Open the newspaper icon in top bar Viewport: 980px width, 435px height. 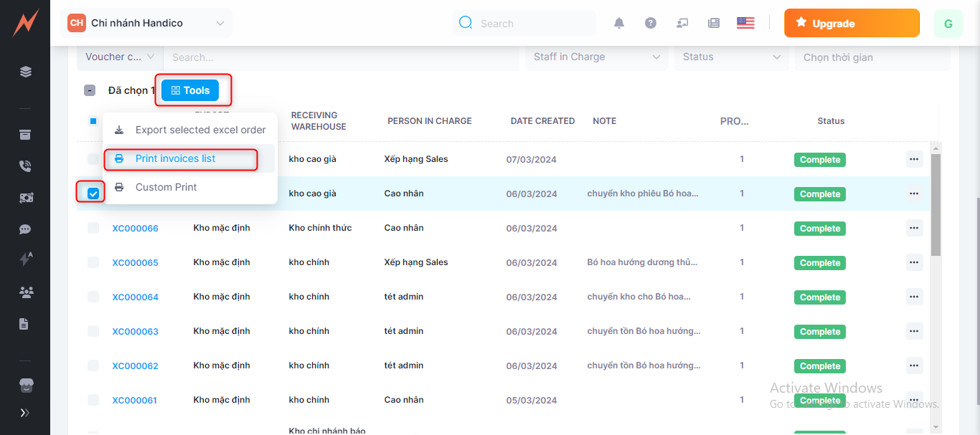714,23
